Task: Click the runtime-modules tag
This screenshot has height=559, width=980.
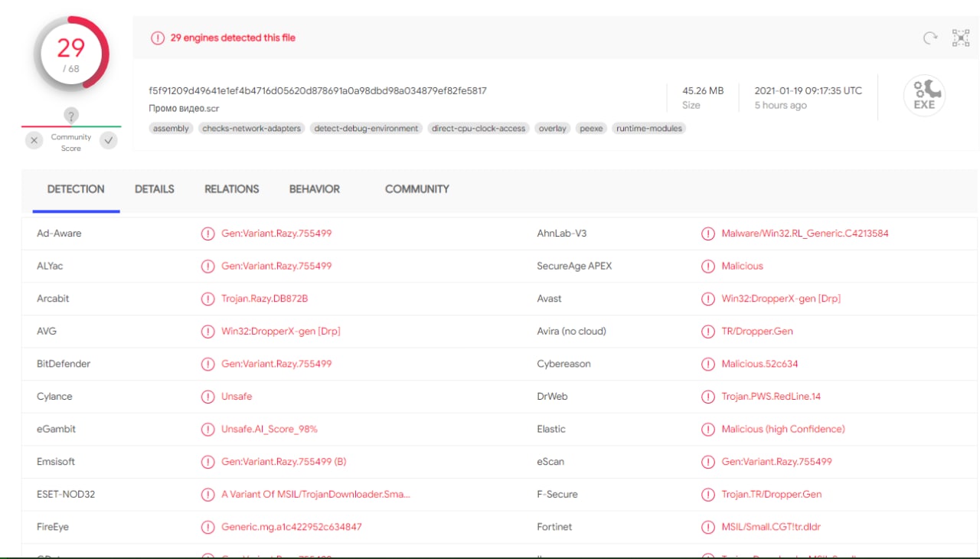Action: point(649,129)
